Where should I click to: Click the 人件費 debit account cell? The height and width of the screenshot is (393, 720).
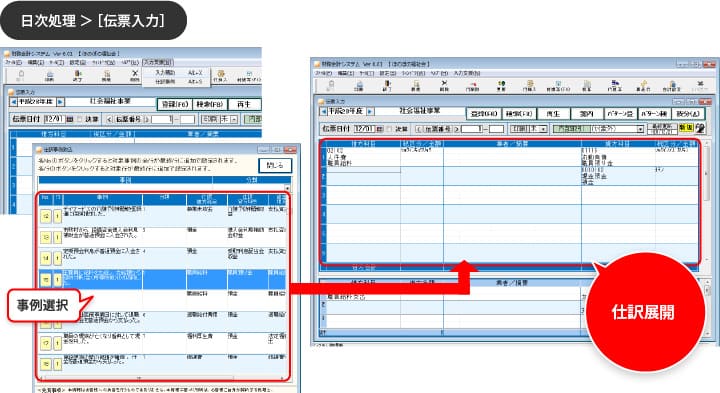point(363,157)
